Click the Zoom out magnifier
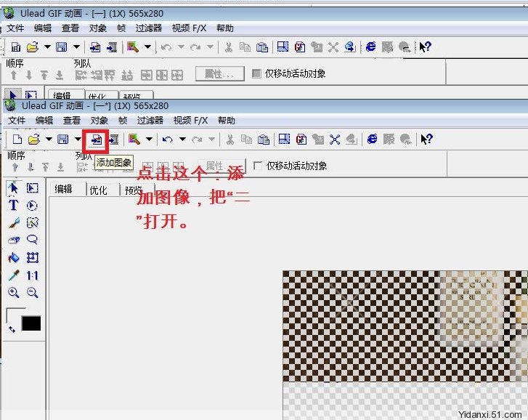Viewport: 528px width, 420px height. pos(33,292)
